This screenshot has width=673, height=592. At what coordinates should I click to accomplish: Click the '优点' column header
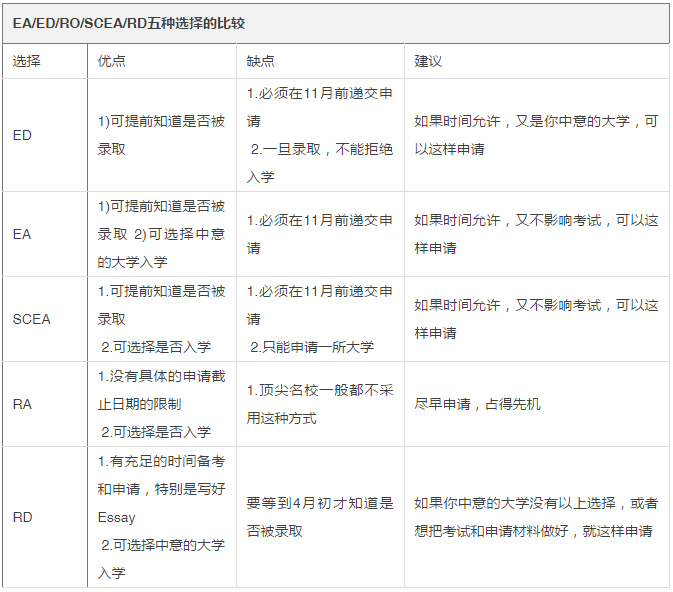click(112, 61)
